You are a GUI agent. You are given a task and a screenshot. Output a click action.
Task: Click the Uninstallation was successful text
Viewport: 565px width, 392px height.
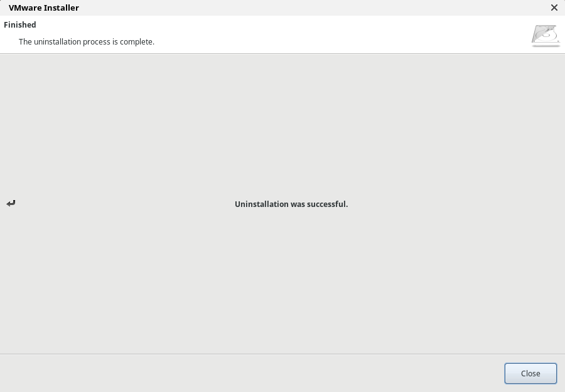291,204
